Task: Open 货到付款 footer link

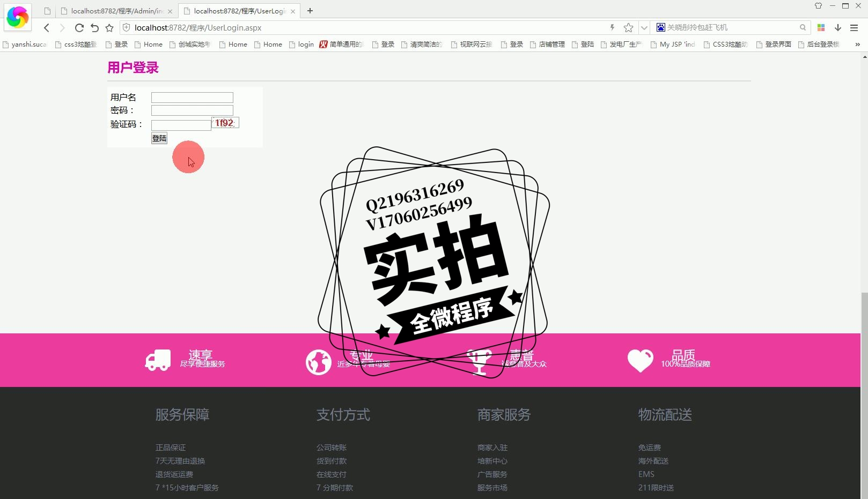Action: pos(332,461)
